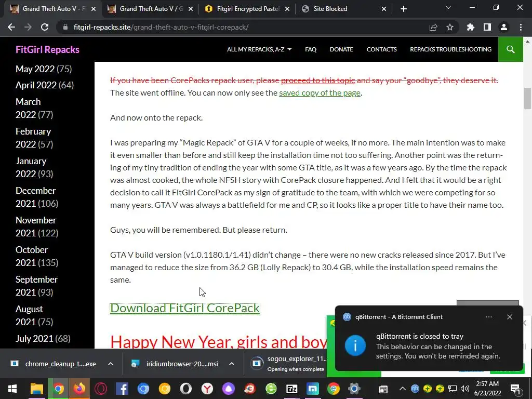The height and width of the screenshot is (399, 532).
Task: Open the Chrome three-dot menu
Action: (521, 27)
